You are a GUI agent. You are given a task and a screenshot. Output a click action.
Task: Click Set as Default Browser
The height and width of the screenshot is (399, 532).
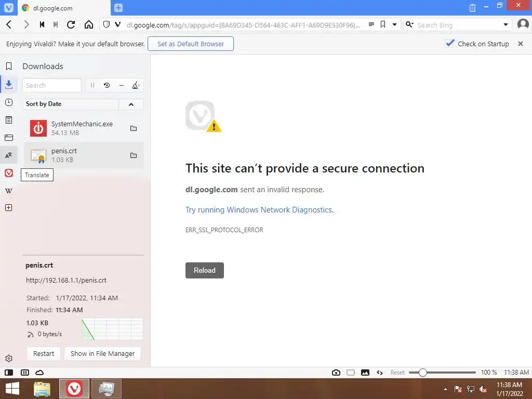coord(190,44)
